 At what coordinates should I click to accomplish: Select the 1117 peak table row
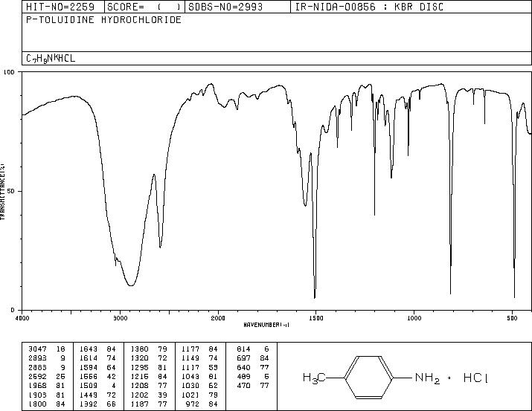[x=200, y=367]
